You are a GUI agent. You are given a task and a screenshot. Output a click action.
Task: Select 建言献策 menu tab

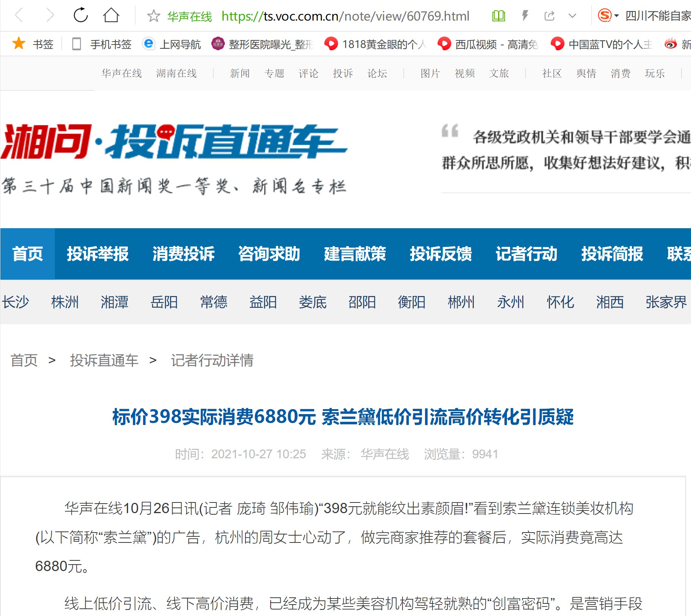click(355, 254)
